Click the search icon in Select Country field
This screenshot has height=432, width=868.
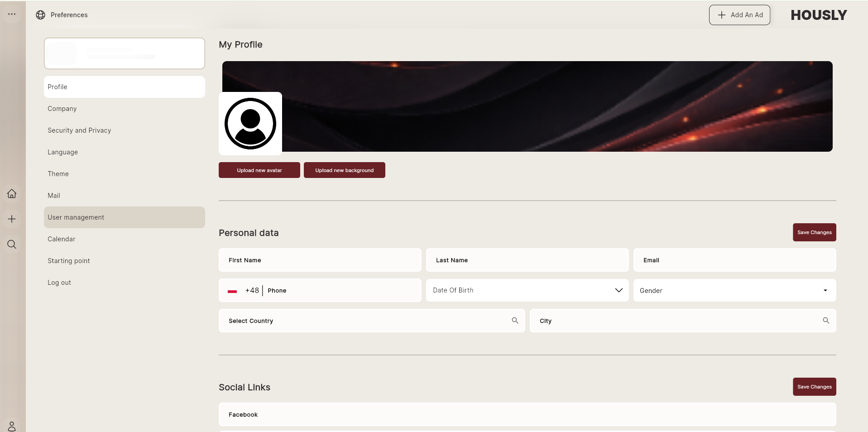click(x=515, y=321)
